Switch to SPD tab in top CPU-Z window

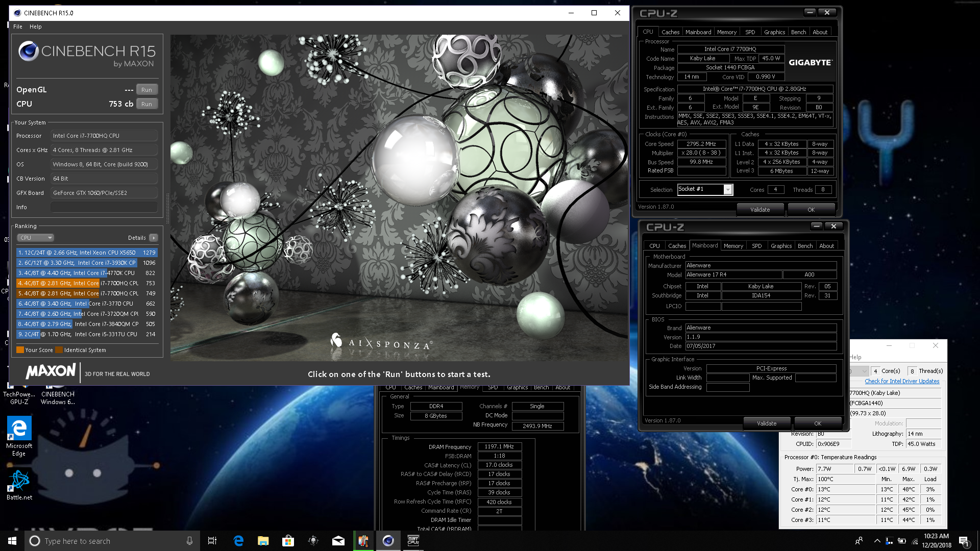point(750,32)
